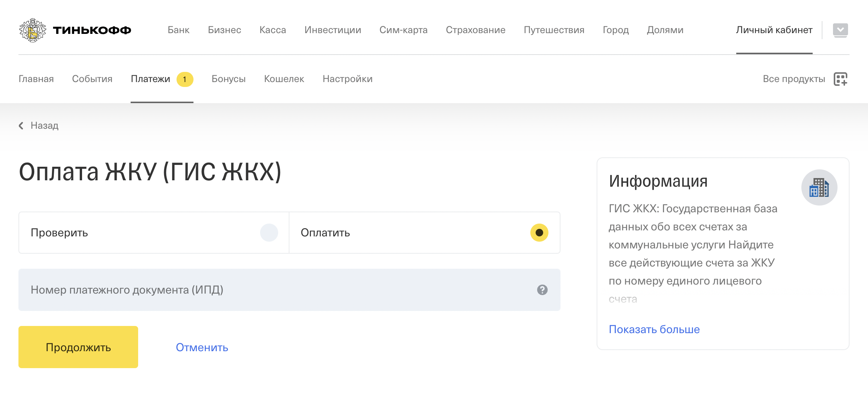Viewport: 868px width, 402px height.
Task: Click the Отменить link
Action: 202,347
